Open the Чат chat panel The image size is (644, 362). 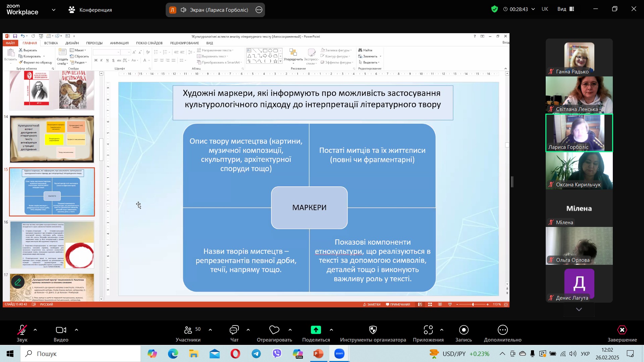(234, 334)
